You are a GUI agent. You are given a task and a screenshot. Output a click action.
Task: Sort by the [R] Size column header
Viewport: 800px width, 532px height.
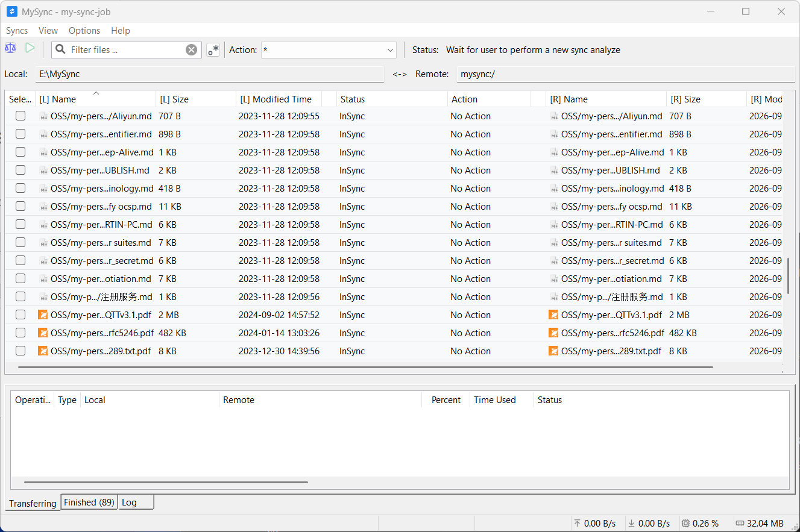tap(707, 99)
